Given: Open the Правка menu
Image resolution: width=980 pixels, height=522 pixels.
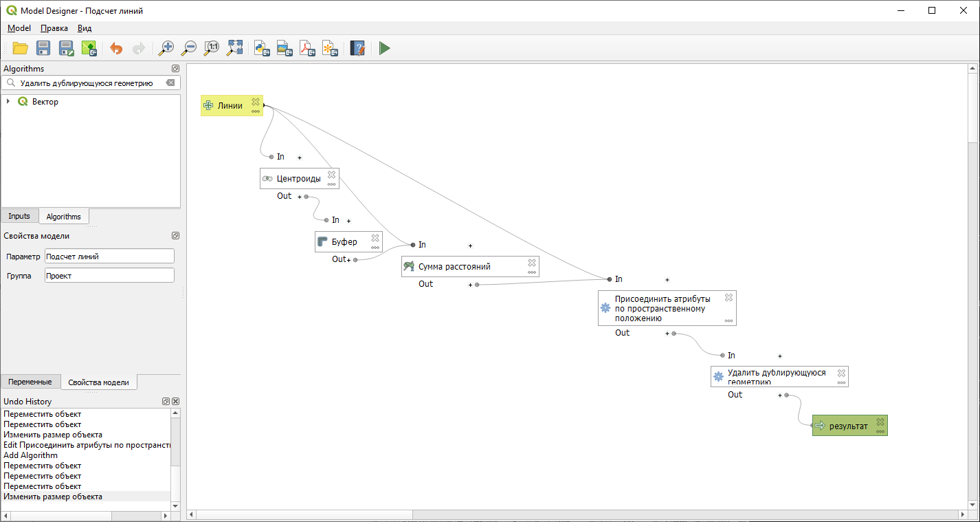Looking at the screenshot, I should (x=54, y=28).
